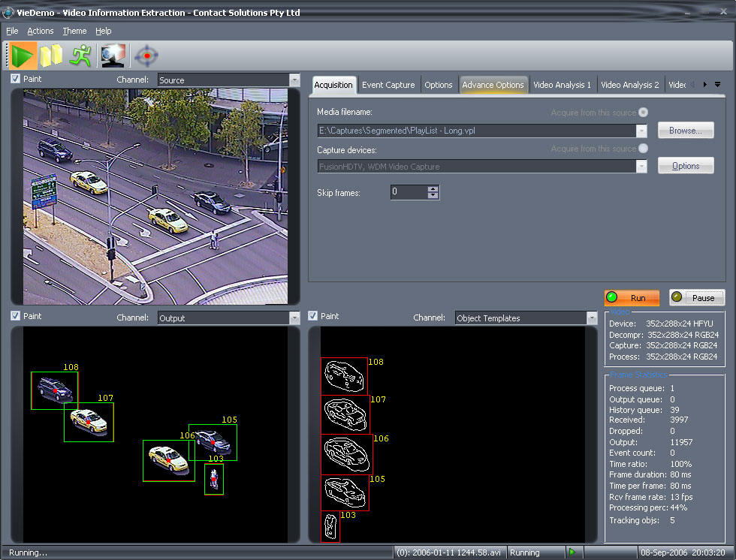The width and height of the screenshot is (736, 560).
Task: Click the red crosshair target icon
Action: (x=146, y=56)
